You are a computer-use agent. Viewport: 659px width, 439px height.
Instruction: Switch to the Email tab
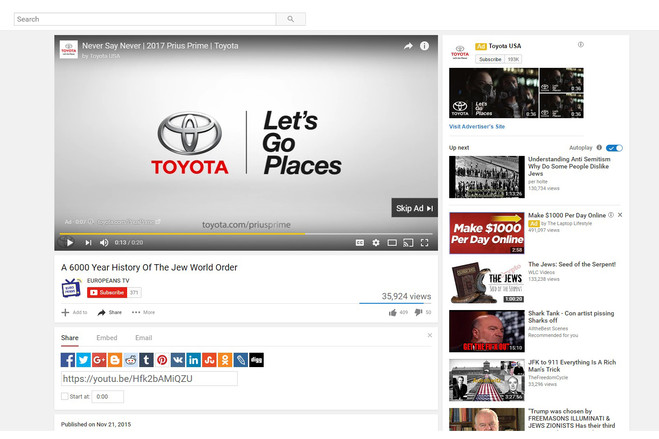(144, 338)
